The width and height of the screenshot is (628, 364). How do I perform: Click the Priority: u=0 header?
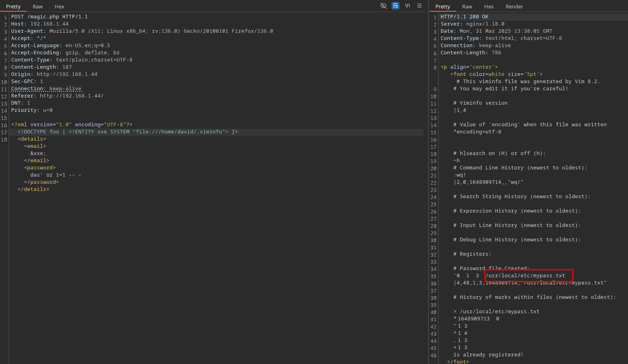pos(32,110)
